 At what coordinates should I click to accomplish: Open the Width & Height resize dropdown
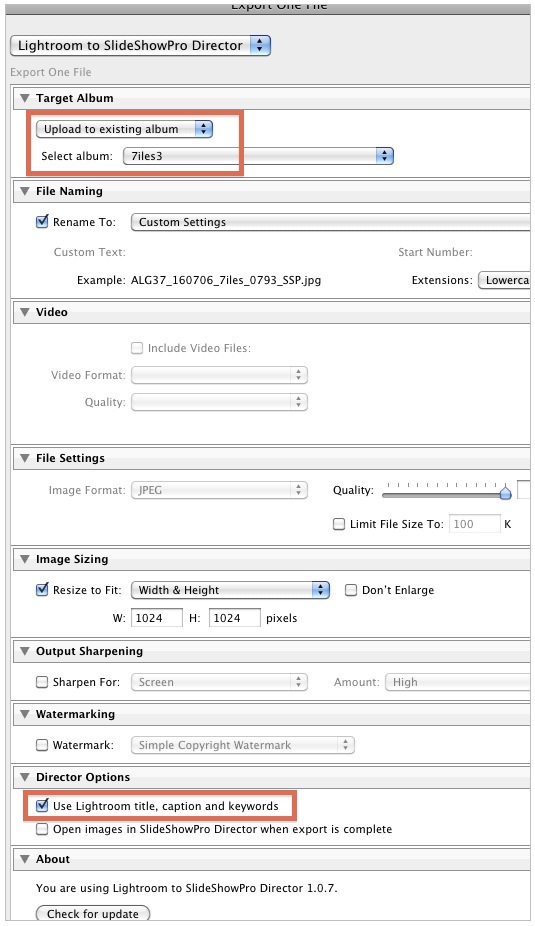pos(230,590)
